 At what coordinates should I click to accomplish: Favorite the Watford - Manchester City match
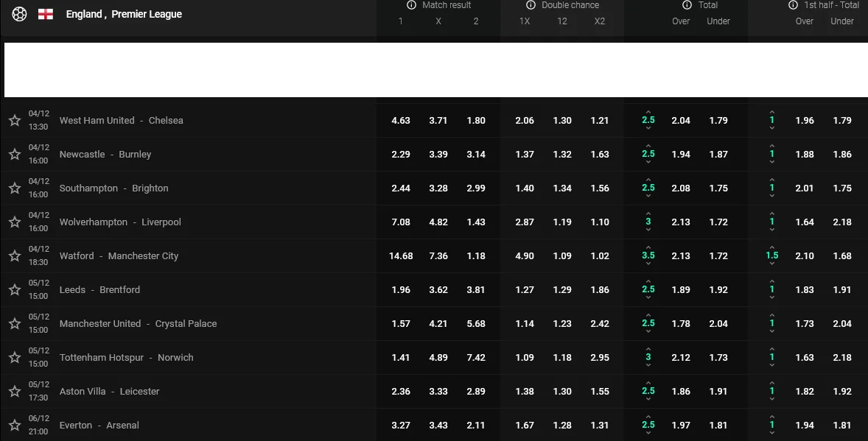(14, 256)
